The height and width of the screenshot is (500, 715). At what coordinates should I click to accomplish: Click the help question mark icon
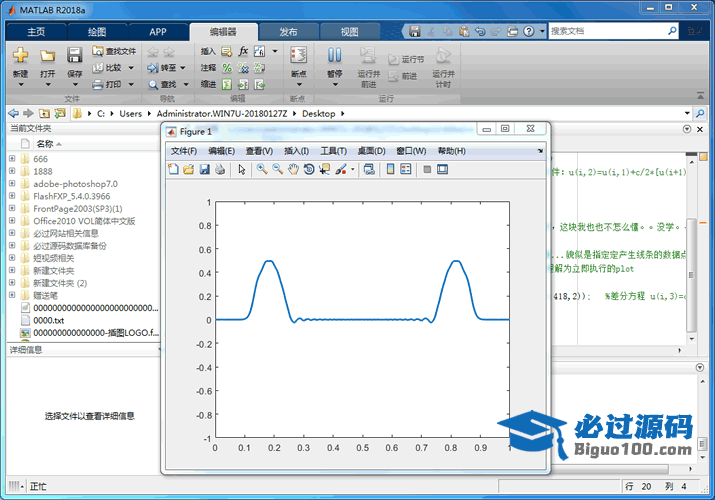click(528, 31)
